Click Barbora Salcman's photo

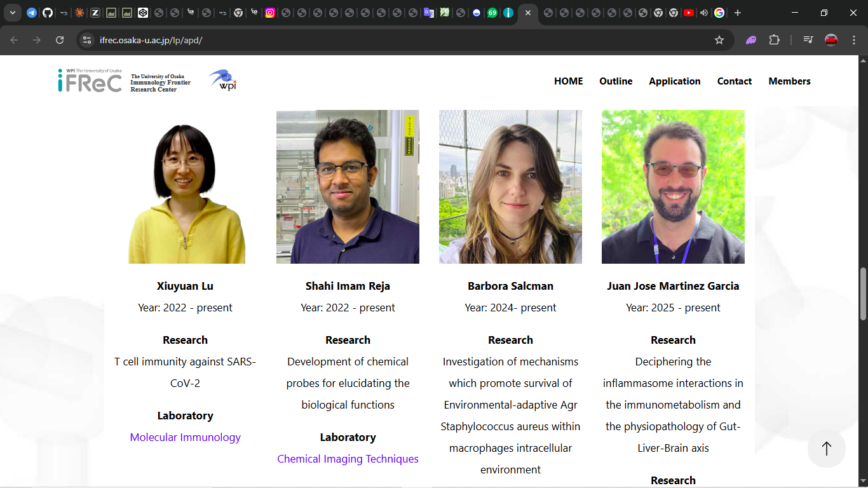(x=510, y=187)
